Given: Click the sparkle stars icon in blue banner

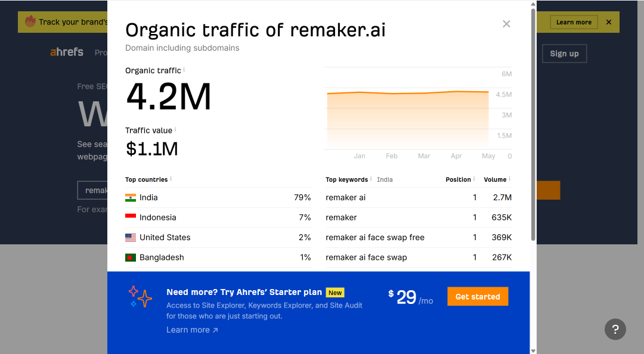Looking at the screenshot, I should click(x=140, y=297).
